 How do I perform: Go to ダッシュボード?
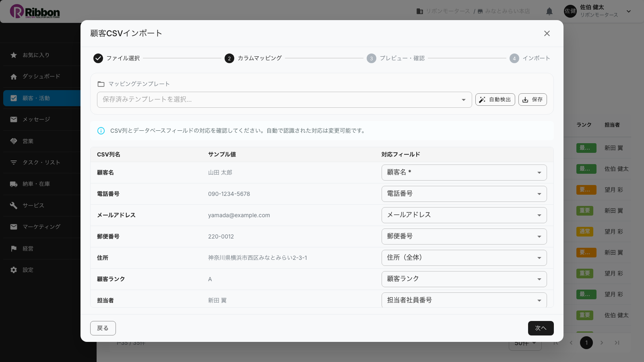(42, 76)
